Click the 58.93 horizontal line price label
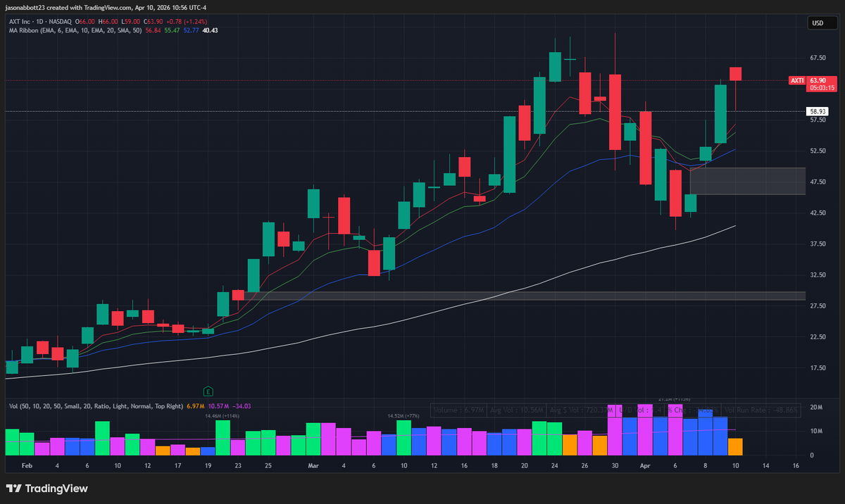 tap(818, 111)
